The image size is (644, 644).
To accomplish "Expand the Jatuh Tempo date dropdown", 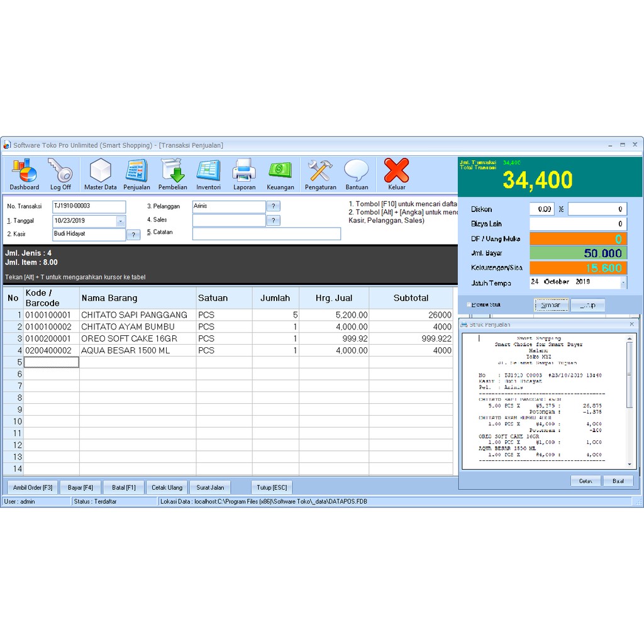I will (623, 282).
